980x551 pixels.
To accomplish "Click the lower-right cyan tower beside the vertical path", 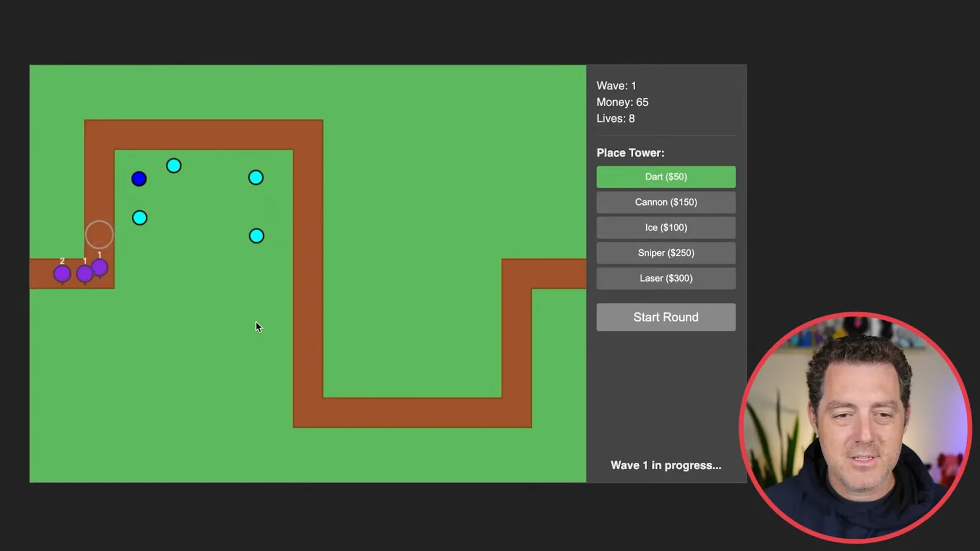I will coord(257,236).
